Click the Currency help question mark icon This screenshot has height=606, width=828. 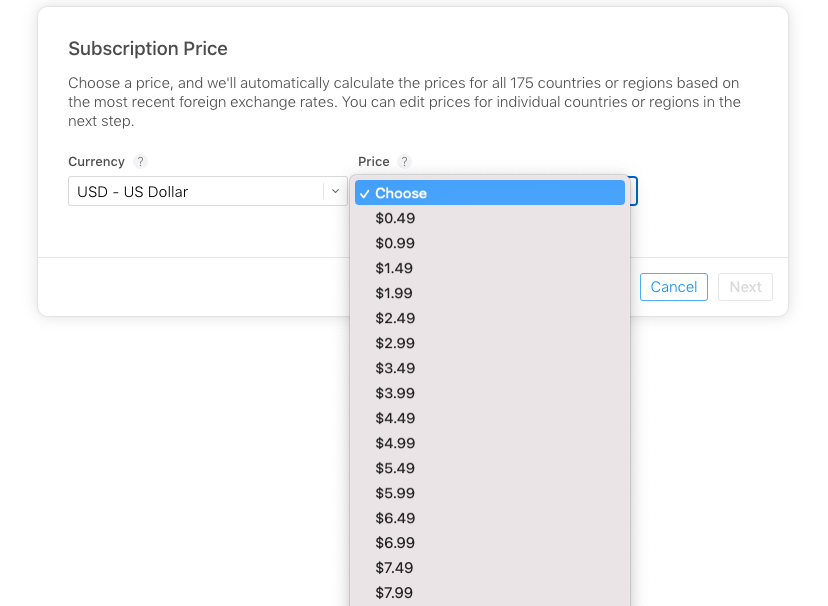click(141, 162)
